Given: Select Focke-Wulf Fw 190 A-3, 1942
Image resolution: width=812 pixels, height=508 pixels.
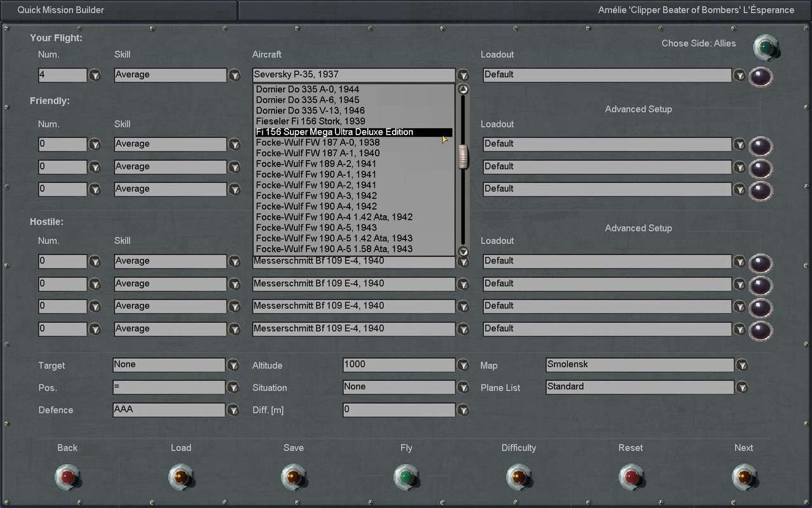Looking at the screenshot, I should tap(353, 196).
